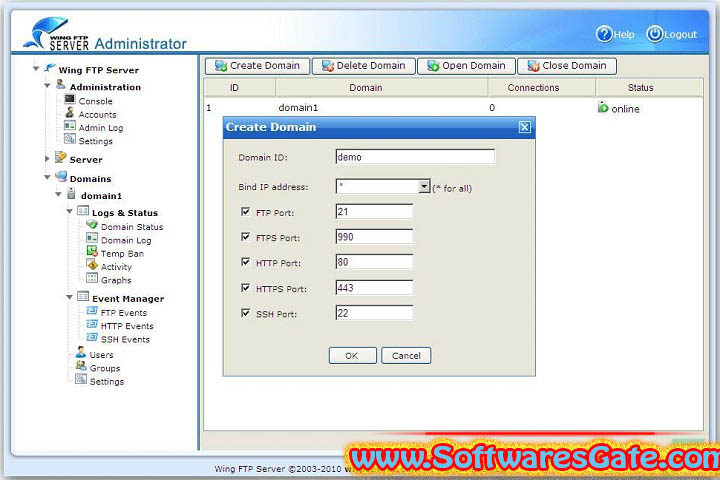Collapse the domain1 tree node
The height and width of the screenshot is (480, 720).
(58, 194)
